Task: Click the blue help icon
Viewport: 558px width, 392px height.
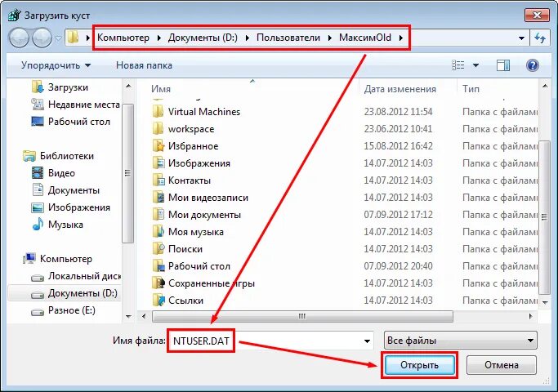Action: click(x=532, y=65)
